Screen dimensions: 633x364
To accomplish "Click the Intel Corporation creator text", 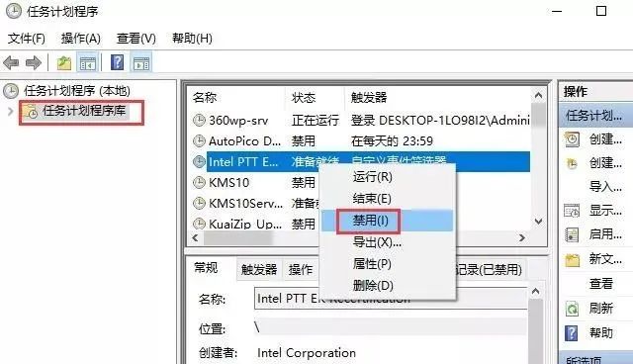I will click(307, 353).
